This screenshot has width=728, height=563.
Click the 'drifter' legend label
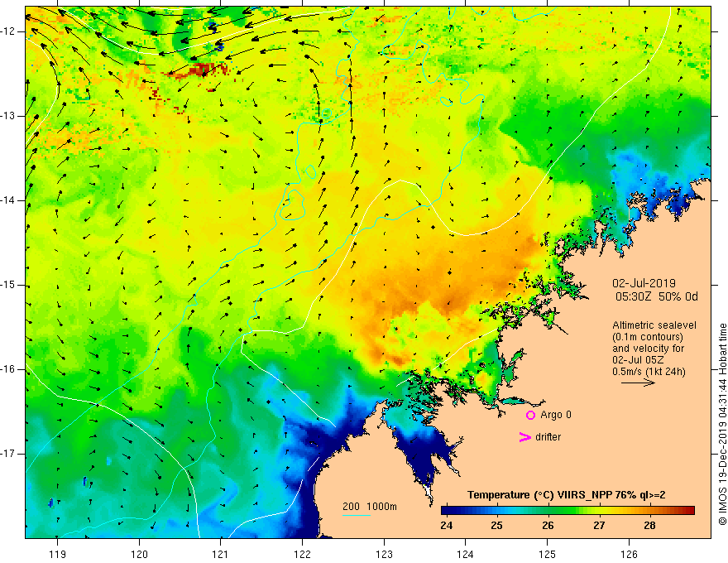pyautogui.click(x=548, y=437)
